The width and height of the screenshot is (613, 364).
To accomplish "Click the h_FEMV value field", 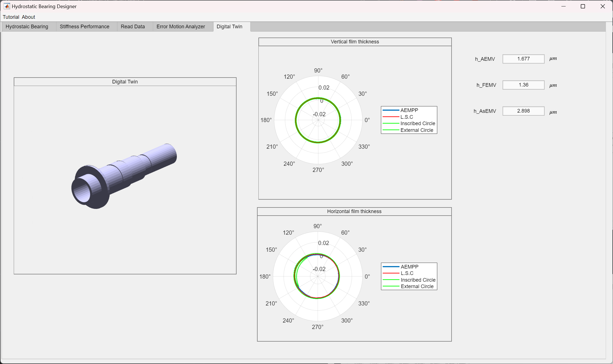I will (523, 85).
